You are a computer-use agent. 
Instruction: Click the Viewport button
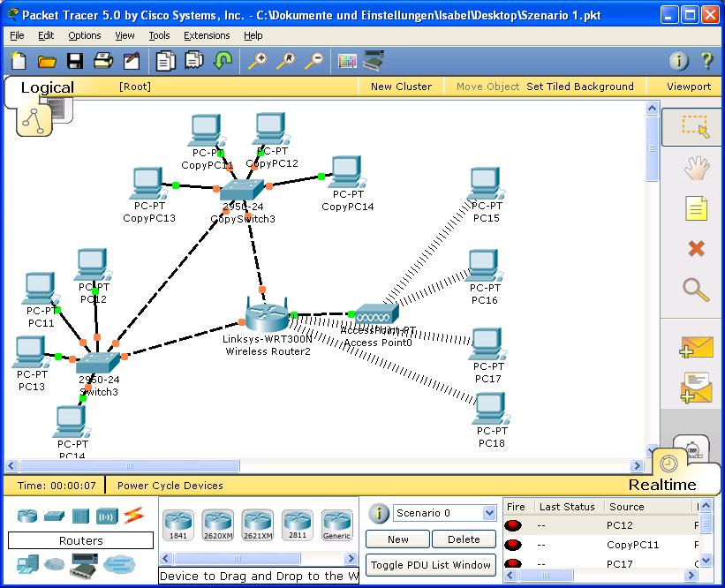689,87
